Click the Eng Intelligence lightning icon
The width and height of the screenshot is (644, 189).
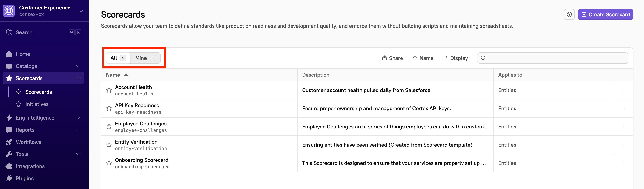9,118
